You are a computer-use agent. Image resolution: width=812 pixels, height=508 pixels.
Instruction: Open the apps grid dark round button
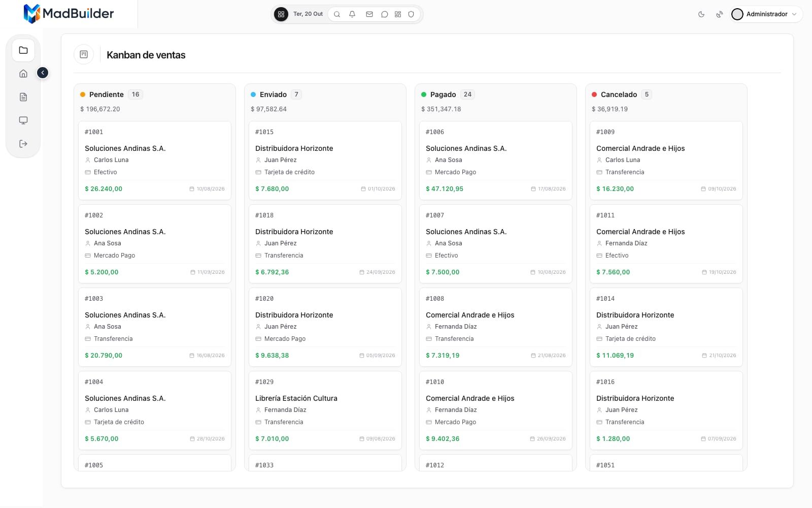click(x=281, y=14)
